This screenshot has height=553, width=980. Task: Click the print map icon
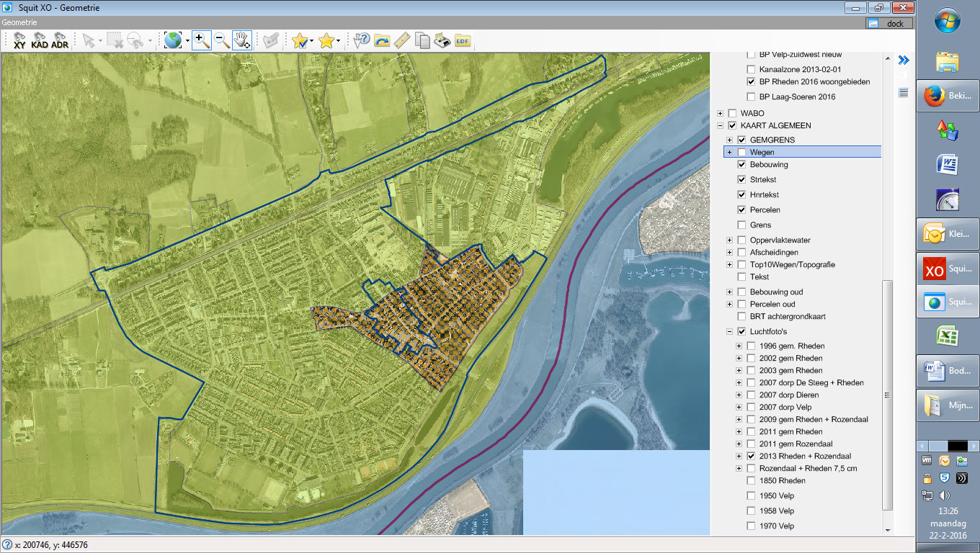tap(442, 40)
